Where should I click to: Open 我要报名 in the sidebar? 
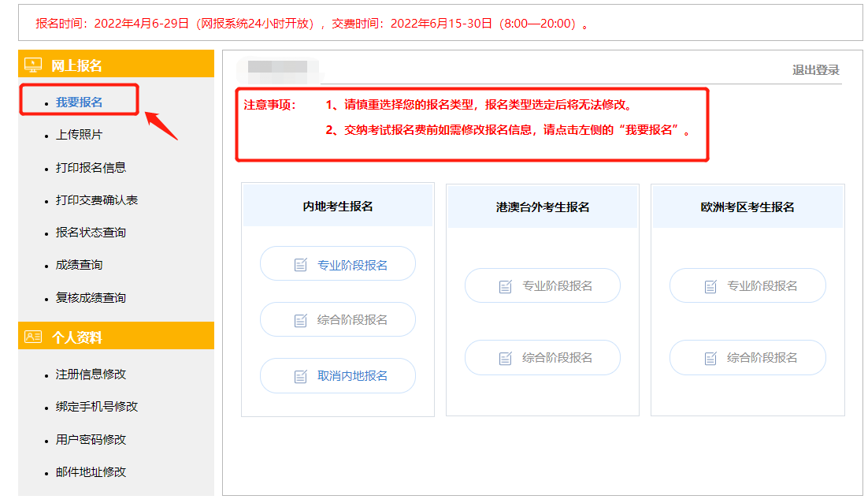[79, 102]
